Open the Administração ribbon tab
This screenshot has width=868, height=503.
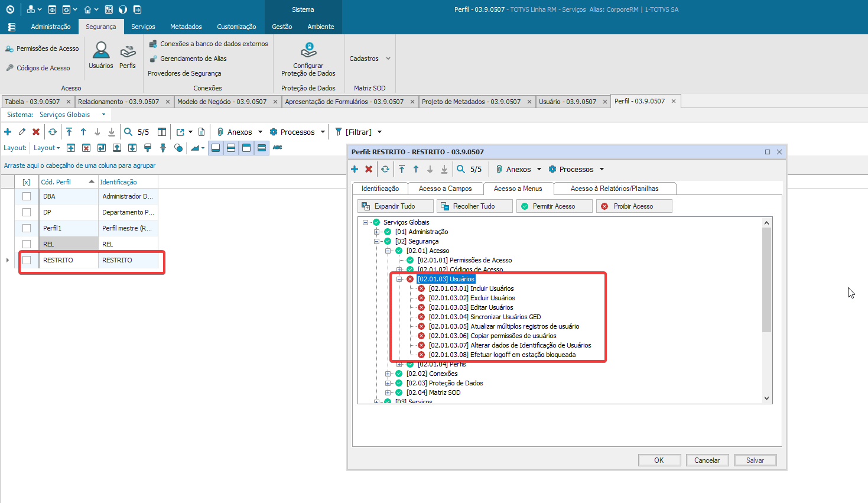[x=51, y=27]
